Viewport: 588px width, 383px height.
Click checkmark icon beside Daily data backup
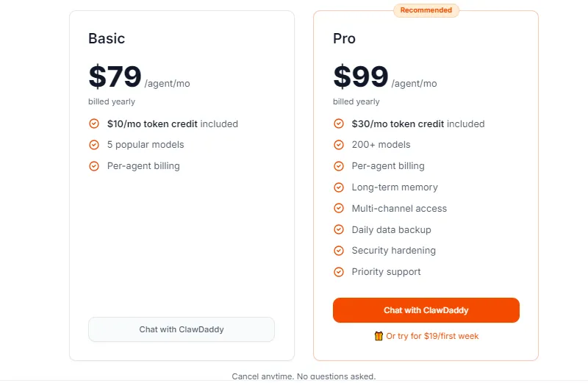[339, 230]
